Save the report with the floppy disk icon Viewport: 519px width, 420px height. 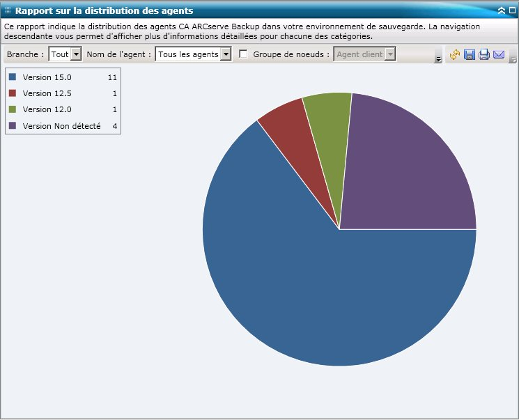(x=470, y=54)
